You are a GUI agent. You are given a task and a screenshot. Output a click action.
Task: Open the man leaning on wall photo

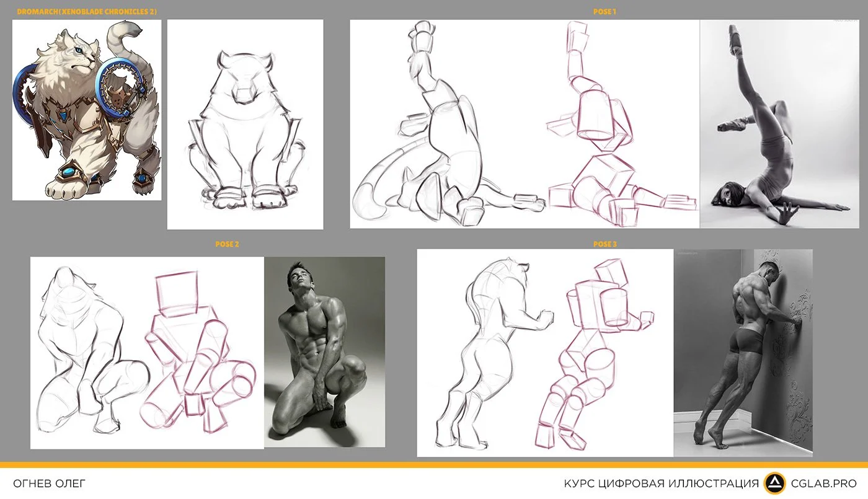click(743, 353)
